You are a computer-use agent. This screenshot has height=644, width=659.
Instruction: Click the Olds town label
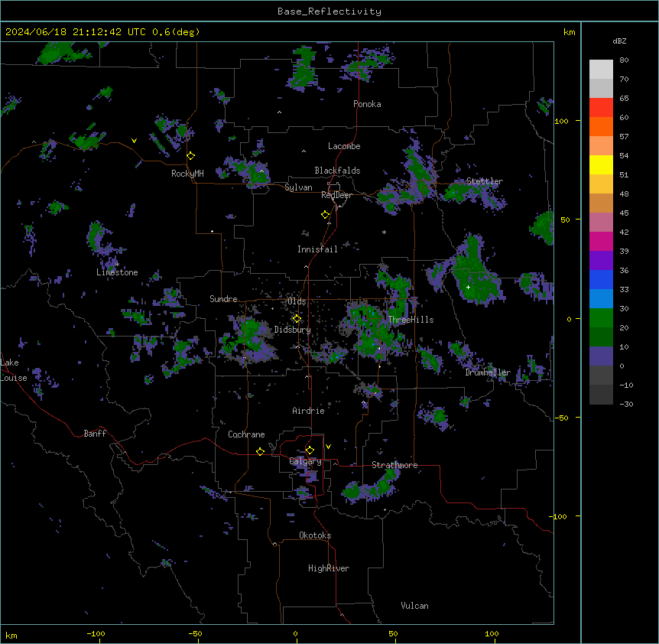pyautogui.click(x=297, y=301)
